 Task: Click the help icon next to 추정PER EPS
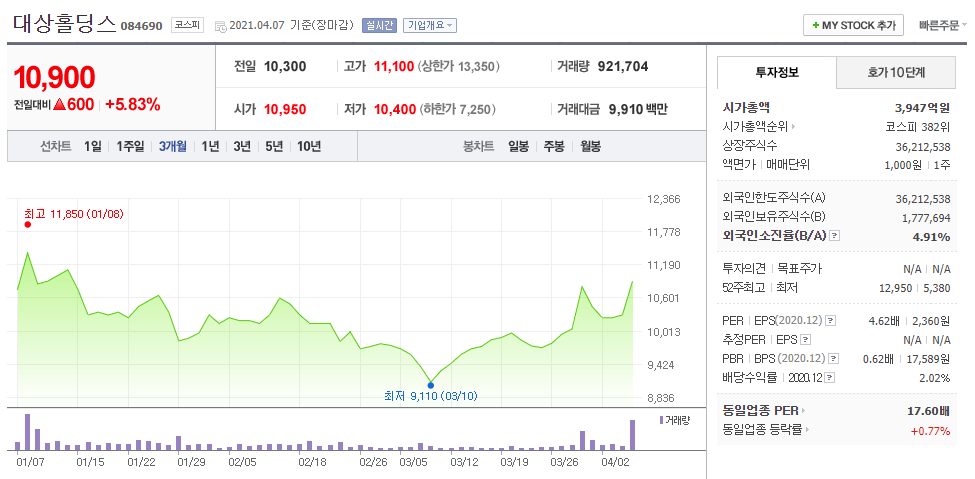point(805,340)
